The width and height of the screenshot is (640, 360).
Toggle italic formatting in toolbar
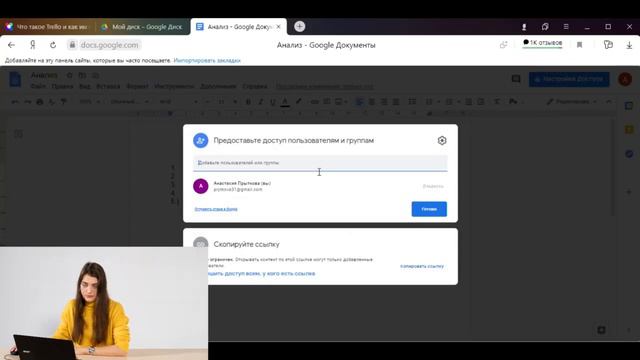(x=260, y=102)
